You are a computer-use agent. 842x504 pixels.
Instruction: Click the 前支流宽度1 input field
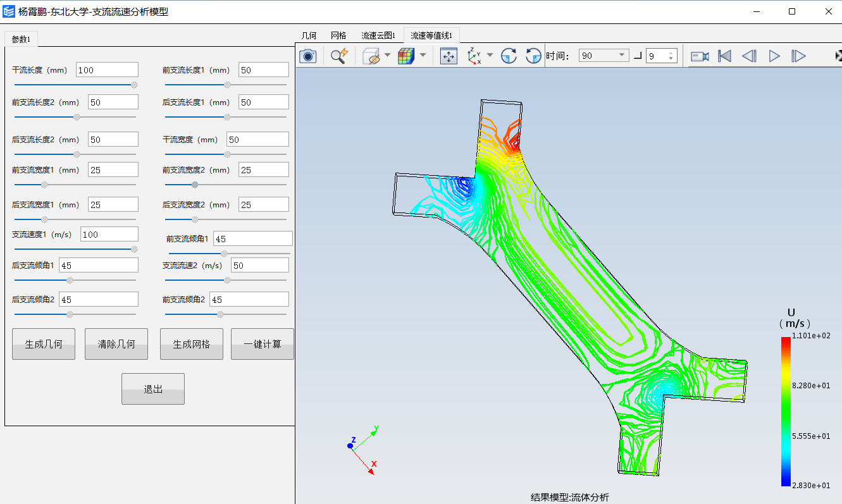click(113, 169)
